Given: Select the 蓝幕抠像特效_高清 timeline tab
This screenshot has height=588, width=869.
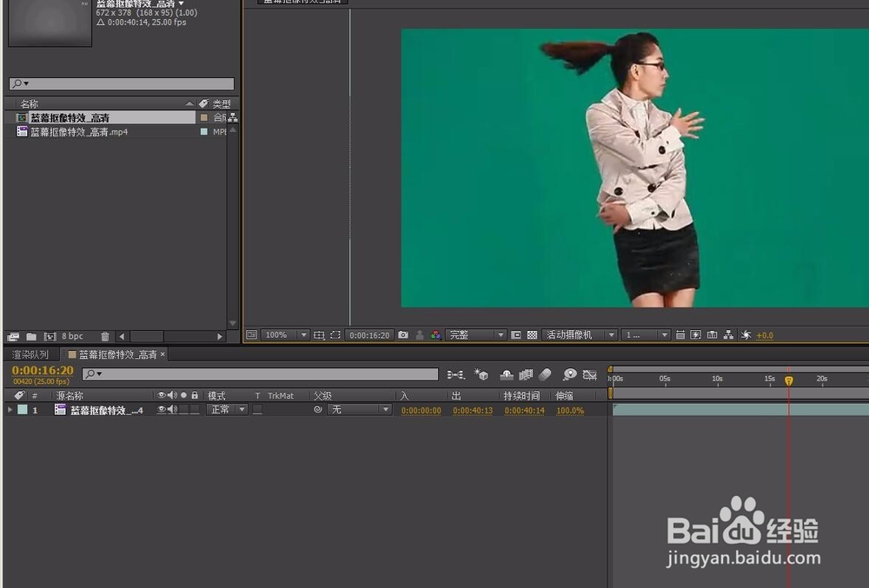Looking at the screenshot, I should (x=117, y=354).
